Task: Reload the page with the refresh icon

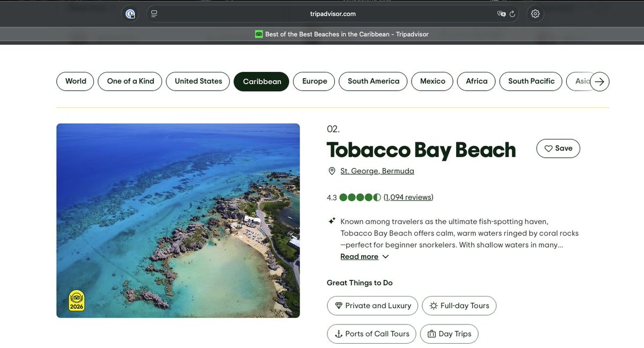Action: [x=513, y=14]
